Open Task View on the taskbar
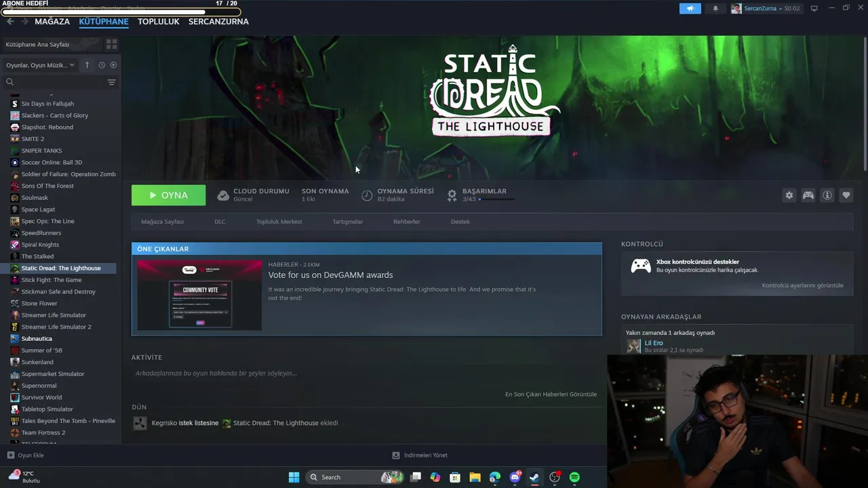Viewport: 868px width, 488px height. (416, 477)
